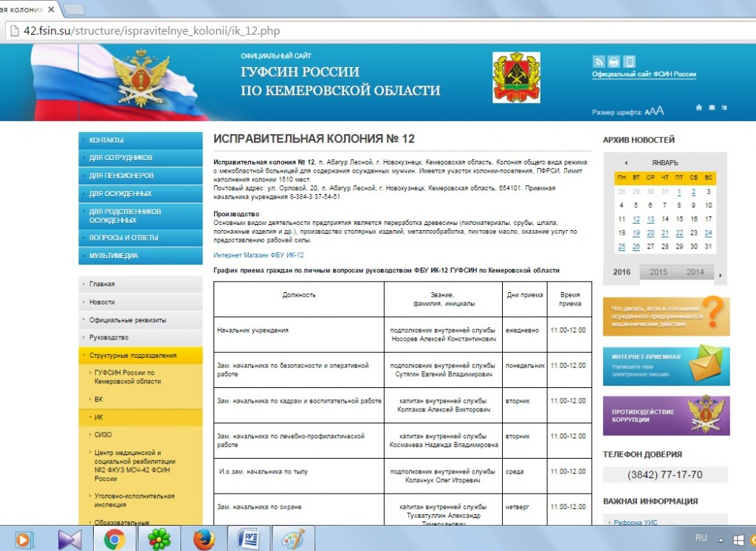Image resolution: width=756 pixels, height=551 pixels.
Task: Open Руководство in the sidebar
Action: click(x=140, y=338)
